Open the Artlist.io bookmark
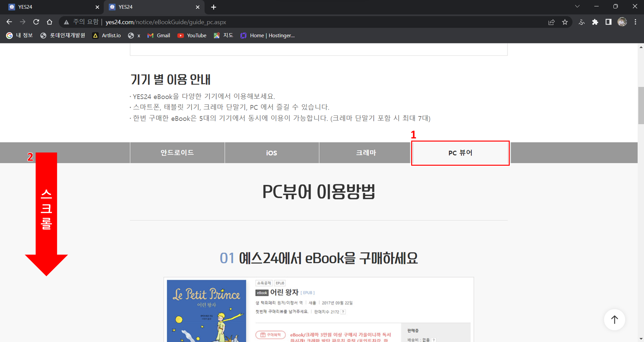The height and width of the screenshot is (342, 644). [x=107, y=35]
